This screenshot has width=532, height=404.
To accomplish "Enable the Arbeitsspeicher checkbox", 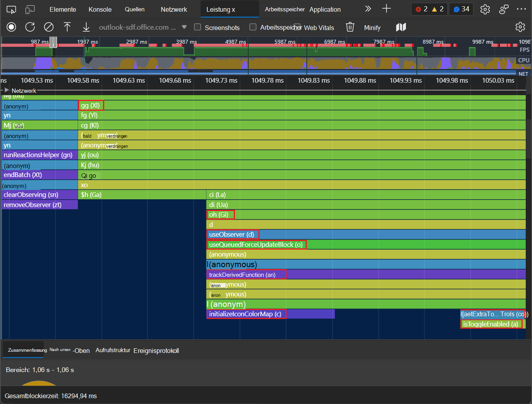I will pos(253,27).
